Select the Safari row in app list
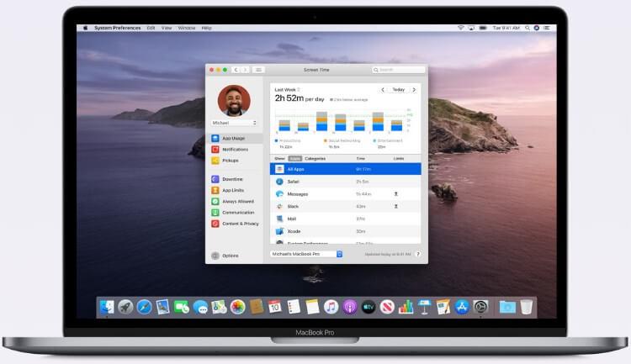The image size is (631, 364). pos(345,182)
